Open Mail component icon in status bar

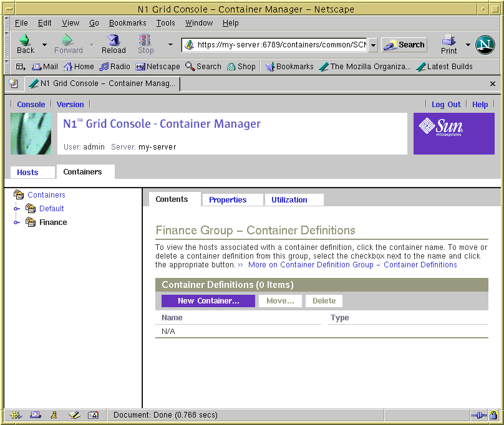click(x=36, y=415)
